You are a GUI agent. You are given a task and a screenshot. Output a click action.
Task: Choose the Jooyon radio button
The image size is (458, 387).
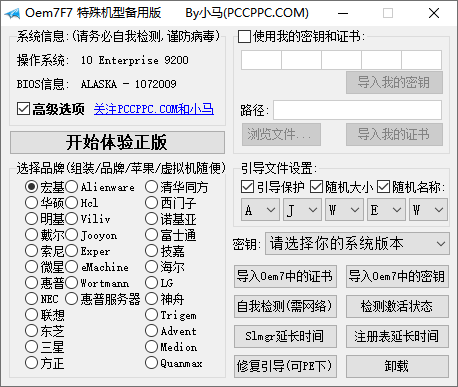[x=71, y=235]
